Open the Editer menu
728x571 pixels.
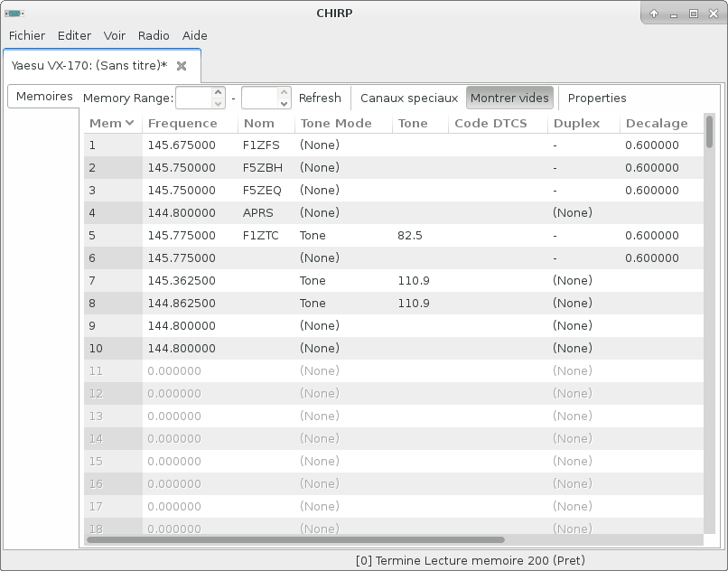pos(74,36)
